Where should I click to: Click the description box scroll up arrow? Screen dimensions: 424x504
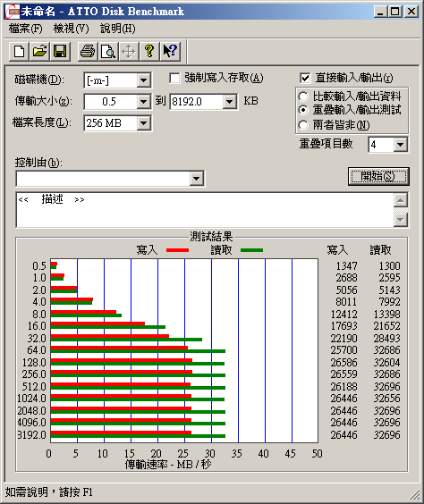tap(401, 200)
